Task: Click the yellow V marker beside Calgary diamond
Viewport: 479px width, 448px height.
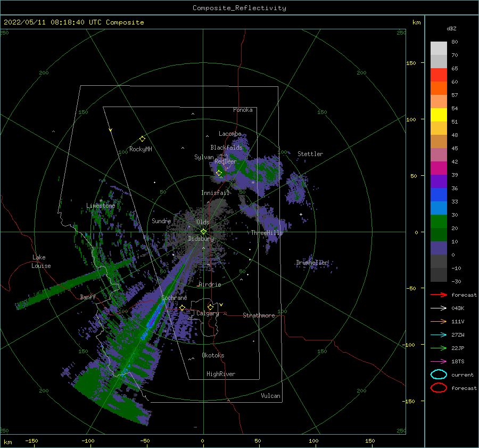Action: [x=221, y=305]
